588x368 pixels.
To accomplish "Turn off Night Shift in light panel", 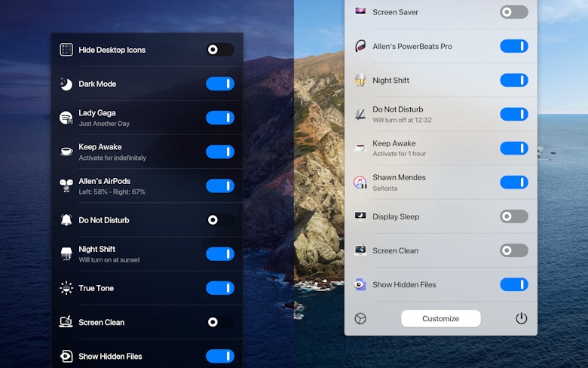I will [x=514, y=80].
